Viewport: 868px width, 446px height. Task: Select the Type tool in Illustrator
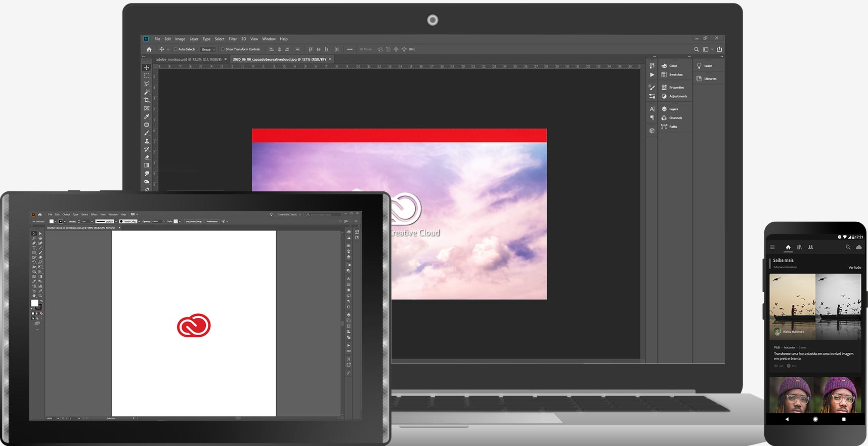tap(34, 248)
